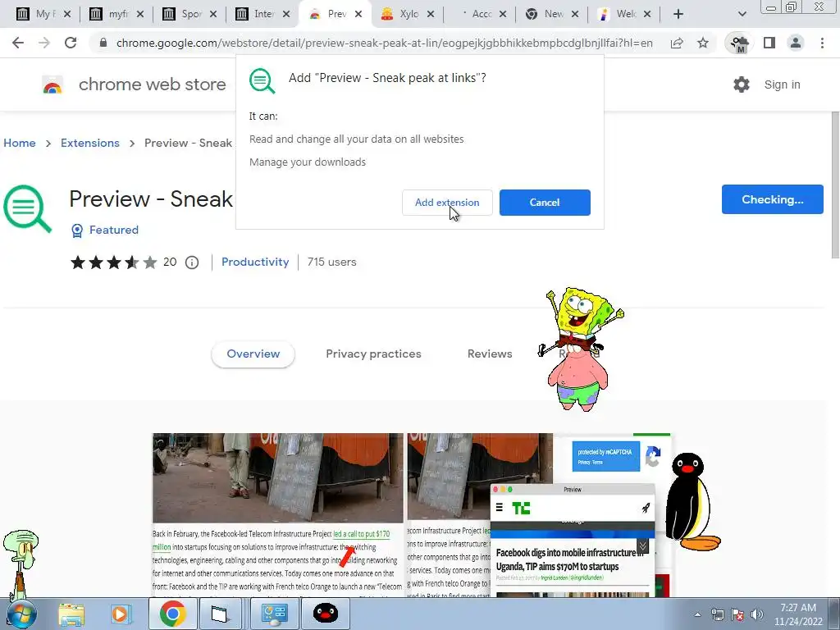The image size is (840, 630).
Task: Go to Home breadcrumb link
Action: pos(20,143)
